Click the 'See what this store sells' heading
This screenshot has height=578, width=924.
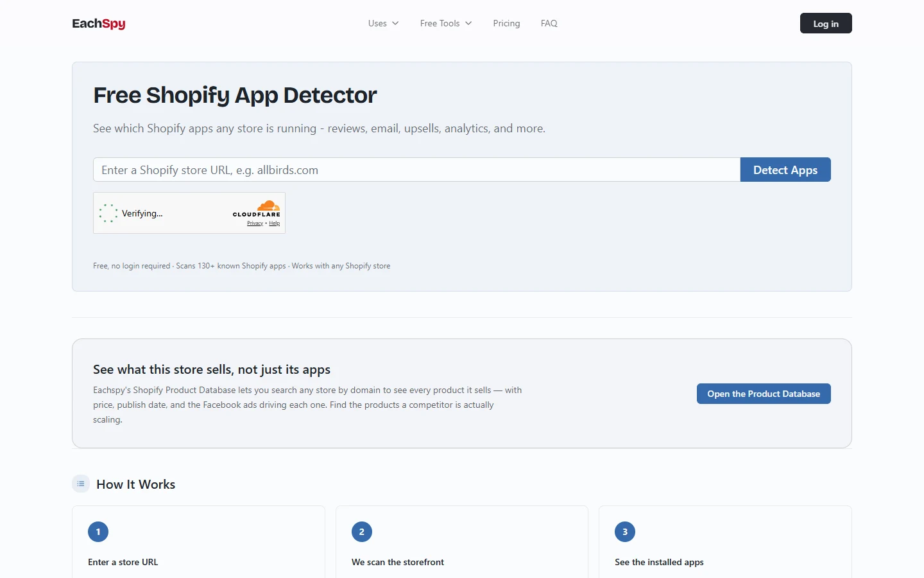212,369
